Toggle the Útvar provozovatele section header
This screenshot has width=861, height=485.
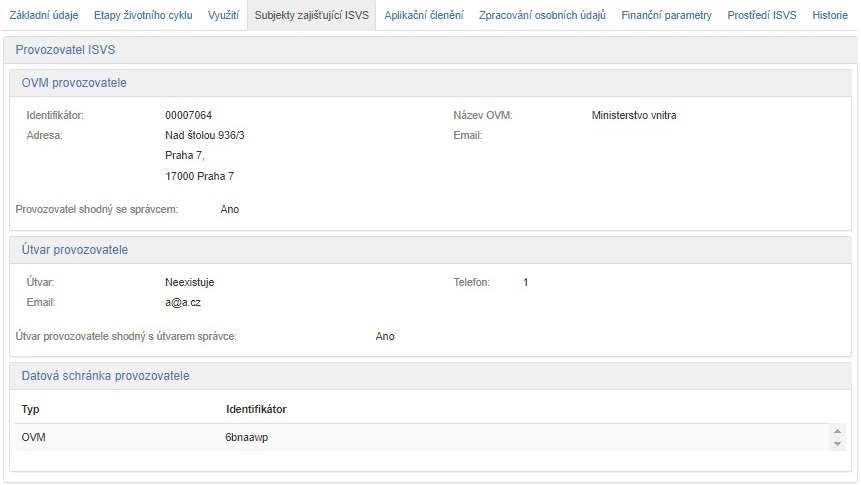click(75, 249)
